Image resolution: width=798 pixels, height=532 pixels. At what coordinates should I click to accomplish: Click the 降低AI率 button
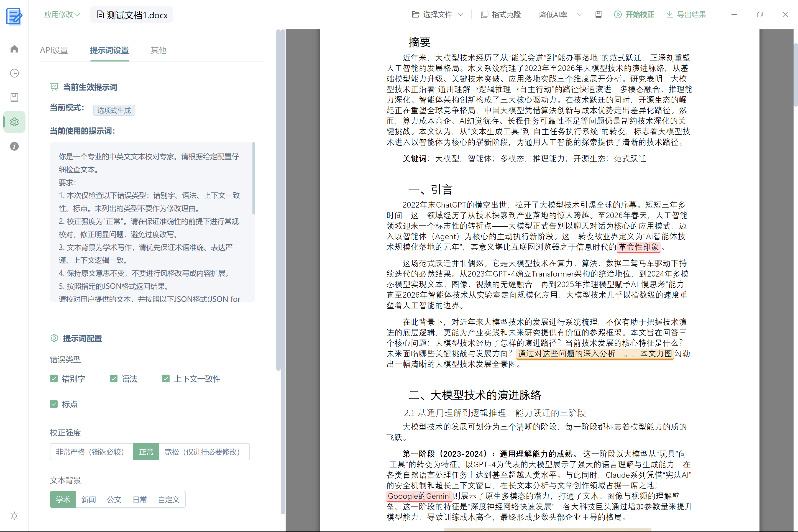click(x=553, y=15)
